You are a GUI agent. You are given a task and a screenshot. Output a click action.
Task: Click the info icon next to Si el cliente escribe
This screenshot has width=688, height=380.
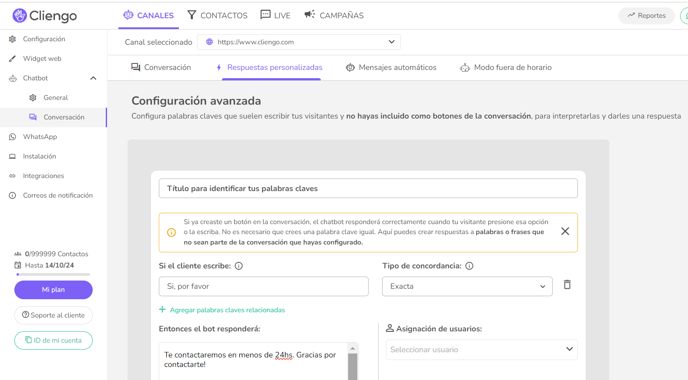pyautogui.click(x=239, y=266)
